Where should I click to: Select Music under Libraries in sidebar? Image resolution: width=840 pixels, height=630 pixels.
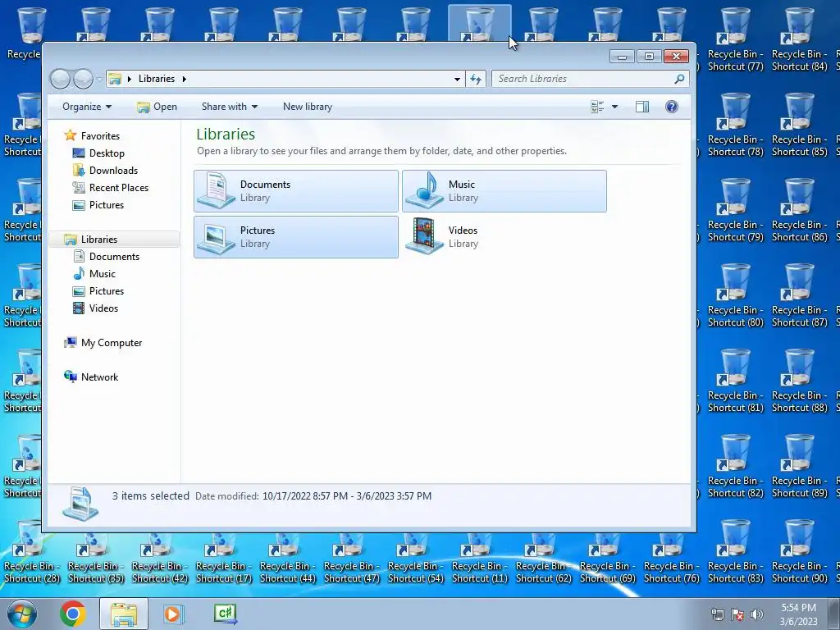click(x=103, y=274)
